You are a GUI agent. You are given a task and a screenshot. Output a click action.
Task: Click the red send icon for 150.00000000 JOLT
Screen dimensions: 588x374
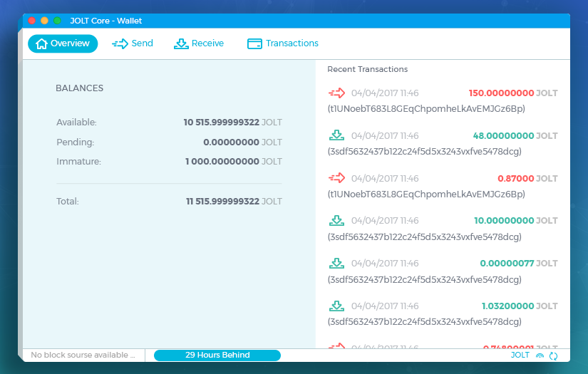[x=336, y=93]
